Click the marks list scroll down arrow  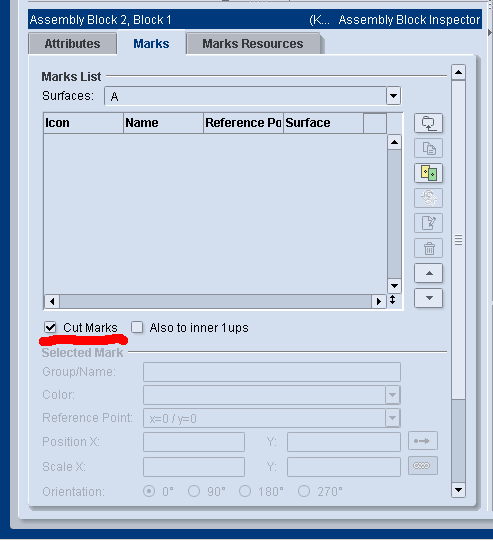pos(394,286)
